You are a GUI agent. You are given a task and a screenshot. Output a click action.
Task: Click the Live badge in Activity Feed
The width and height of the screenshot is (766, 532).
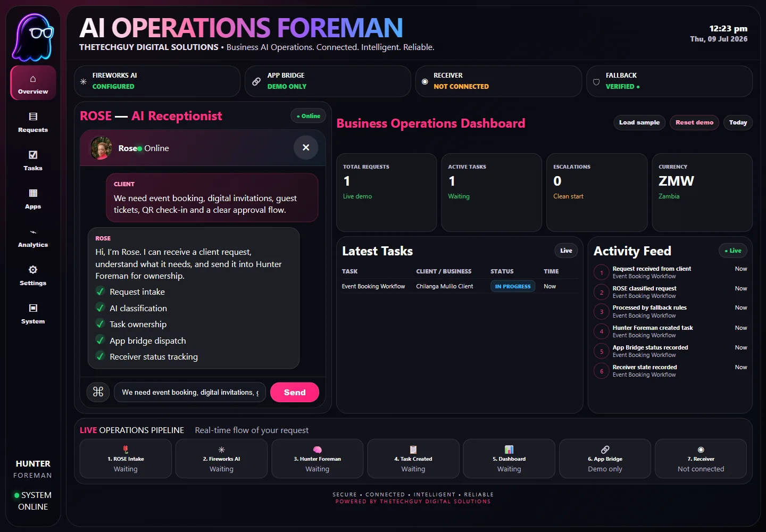click(733, 251)
